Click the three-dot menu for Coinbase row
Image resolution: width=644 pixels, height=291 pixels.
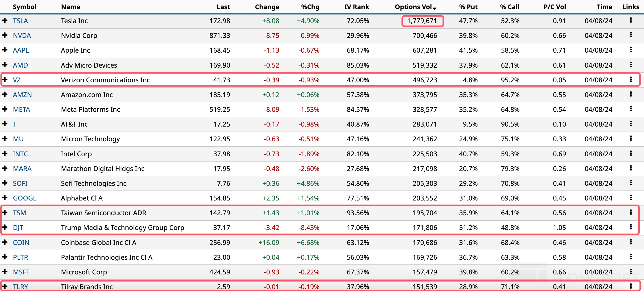pos(631,242)
